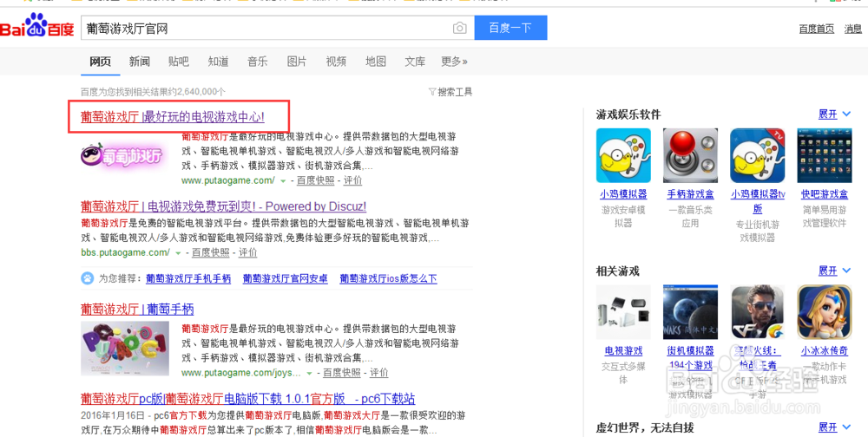
Task: Open suggestion 葡萄游戏厅官网安卓
Action: coord(285,279)
